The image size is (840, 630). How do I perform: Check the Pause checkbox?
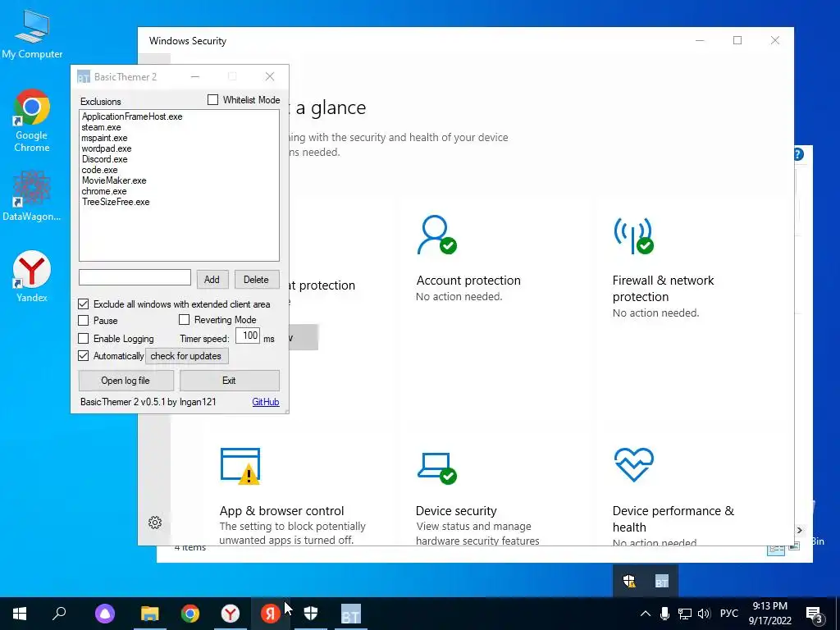83,321
